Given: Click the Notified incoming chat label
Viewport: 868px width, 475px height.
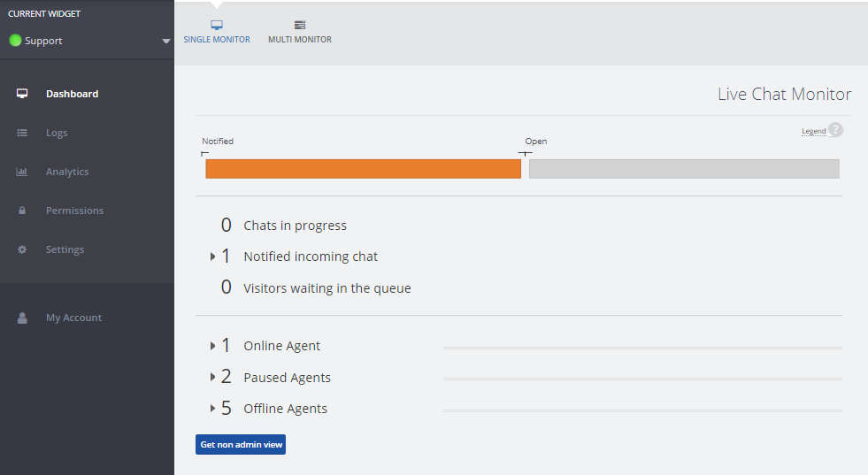Looking at the screenshot, I should point(311,257).
